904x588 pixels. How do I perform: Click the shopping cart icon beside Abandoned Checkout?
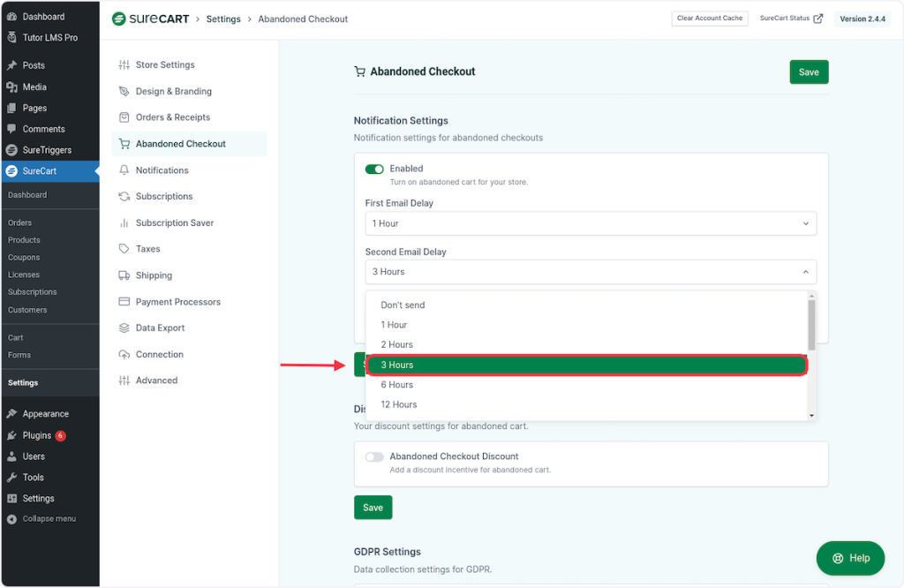coord(124,144)
